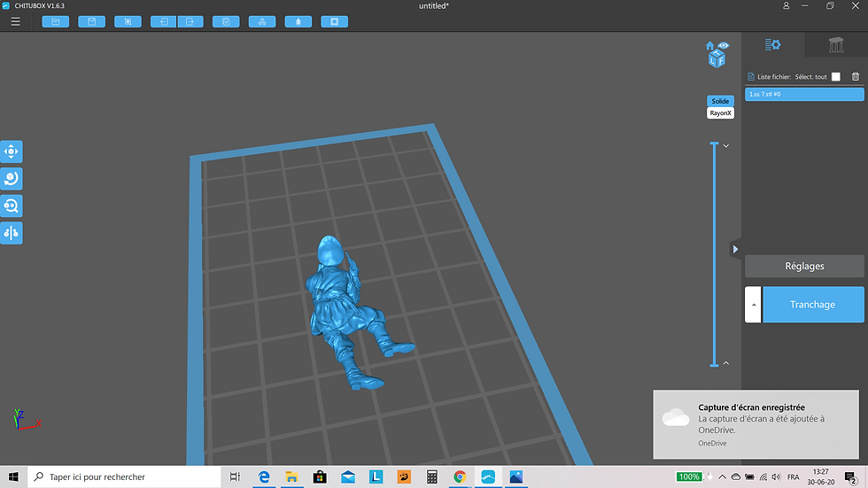The width and height of the screenshot is (868, 488).
Task: Click the home view icon
Action: coord(709,45)
